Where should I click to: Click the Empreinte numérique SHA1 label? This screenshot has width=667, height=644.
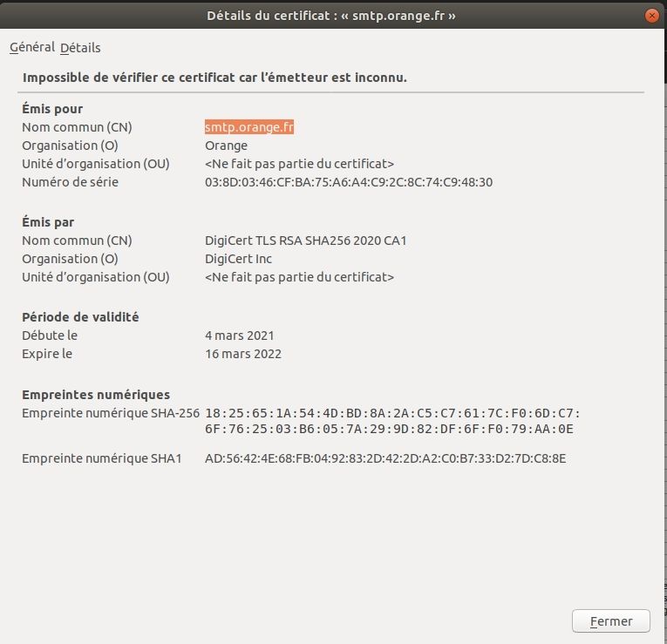102,458
